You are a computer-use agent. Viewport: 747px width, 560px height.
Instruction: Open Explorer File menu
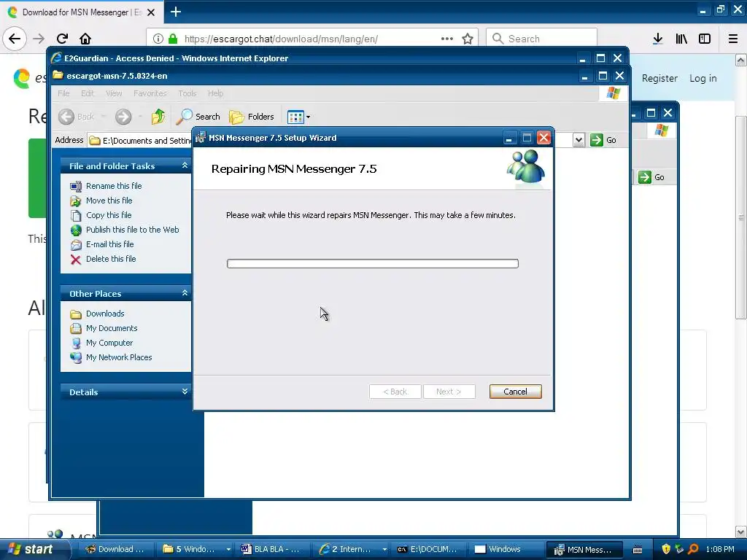point(63,93)
